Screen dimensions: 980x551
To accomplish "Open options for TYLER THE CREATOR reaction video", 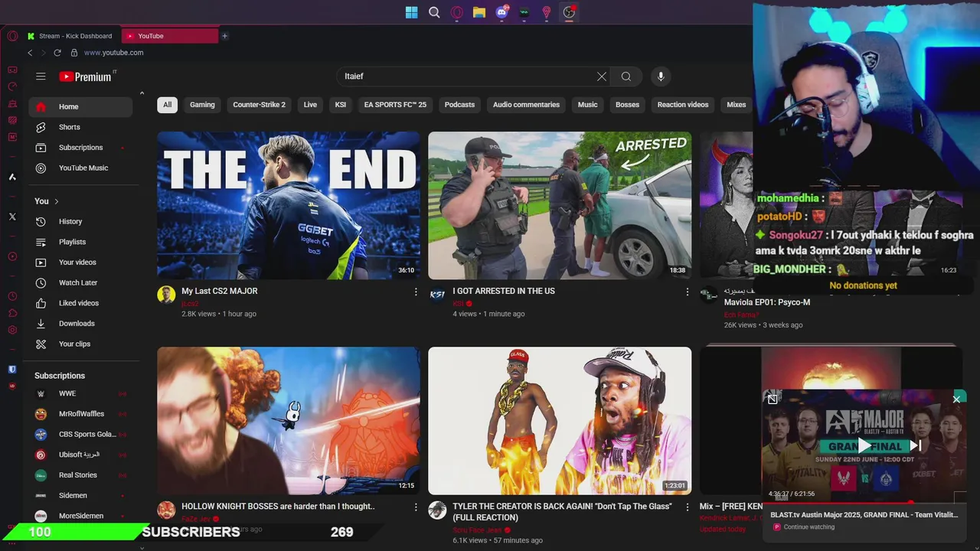I will click(x=687, y=507).
